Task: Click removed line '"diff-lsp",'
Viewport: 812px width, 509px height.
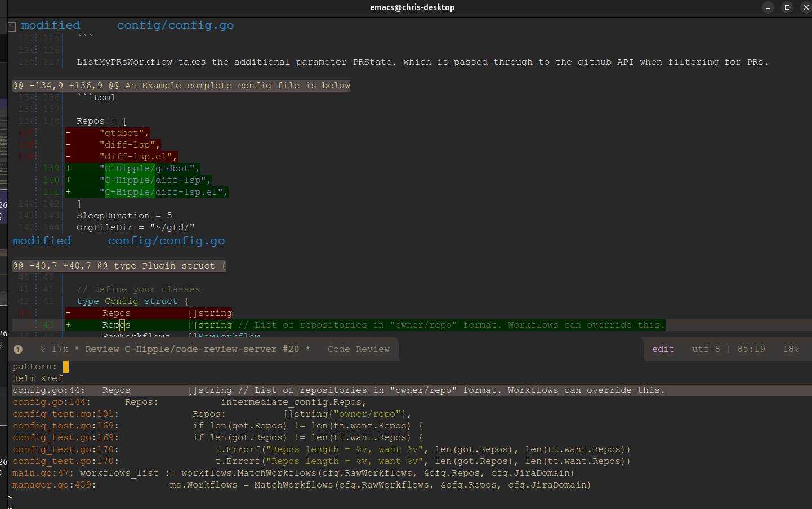Action: (113, 145)
